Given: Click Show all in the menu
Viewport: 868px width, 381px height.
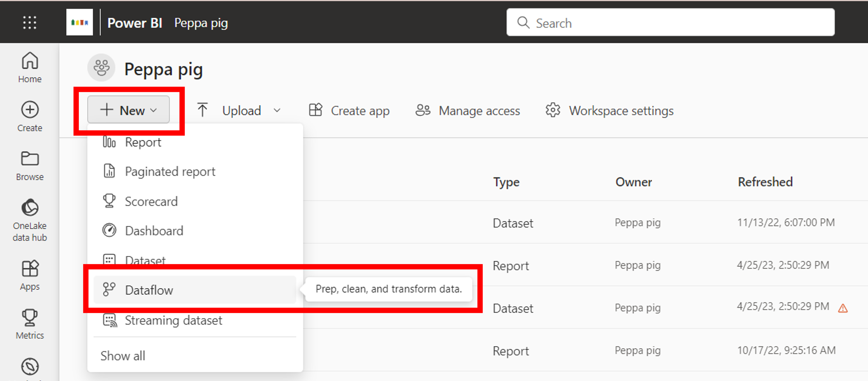Looking at the screenshot, I should [x=123, y=356].
